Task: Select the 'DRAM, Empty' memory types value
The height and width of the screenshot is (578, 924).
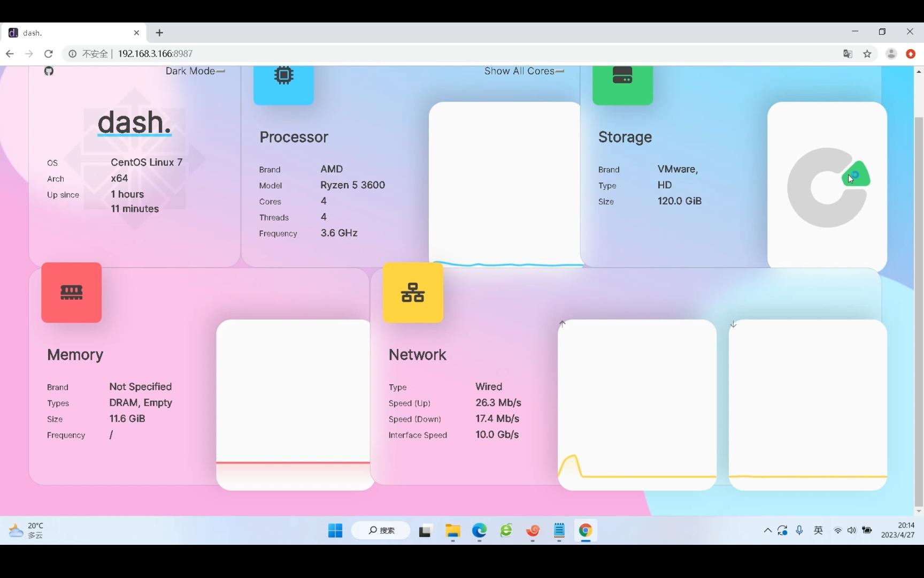Action: [x=141, y=402]
